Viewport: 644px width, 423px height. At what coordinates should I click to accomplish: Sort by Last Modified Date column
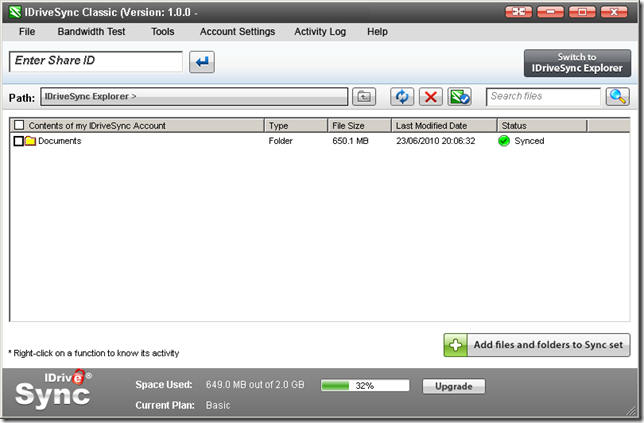click(444, 126)
